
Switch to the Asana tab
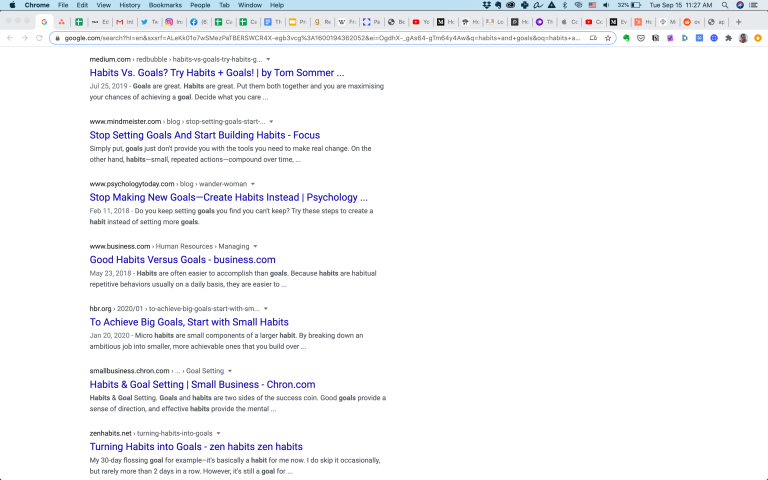pos(62,22)
